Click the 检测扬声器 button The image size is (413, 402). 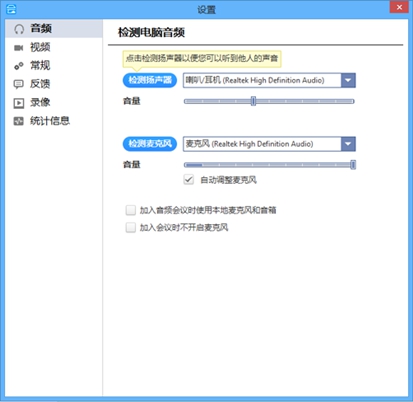click(150, 80)
